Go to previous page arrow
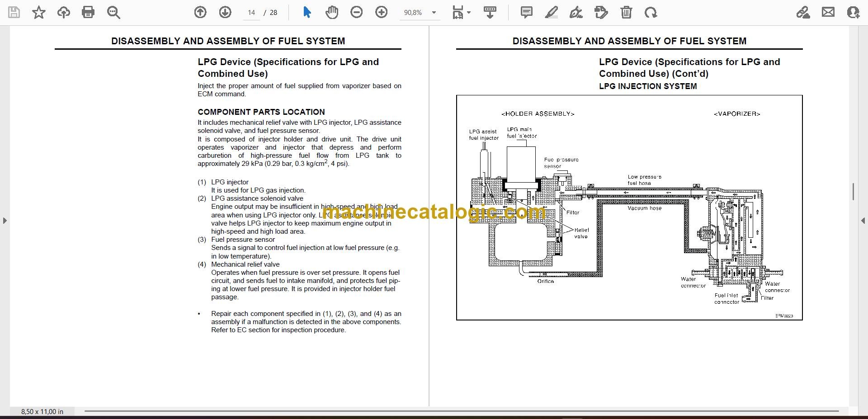868x419 pixels. [x=200, y=12]
